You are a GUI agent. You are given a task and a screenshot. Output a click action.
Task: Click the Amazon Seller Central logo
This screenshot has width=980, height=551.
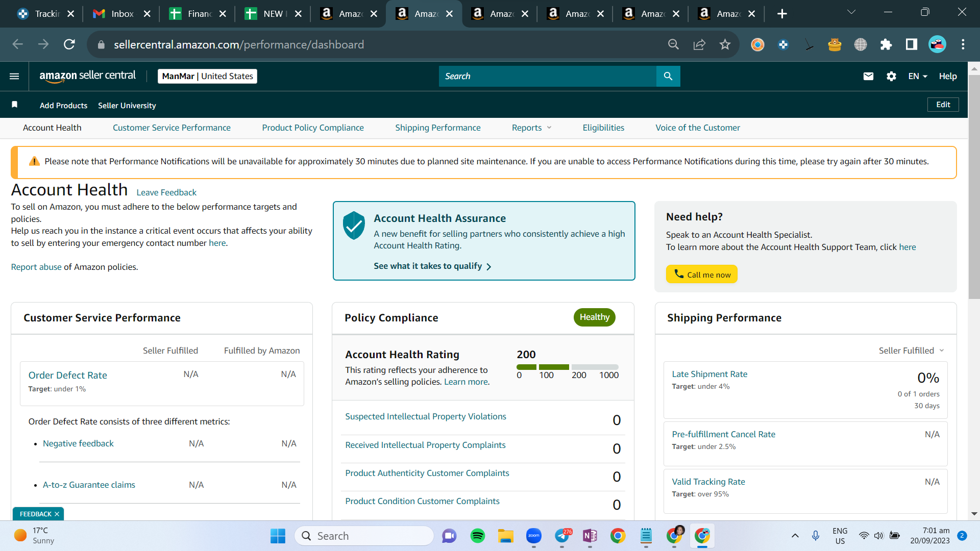tap(88, 76)
